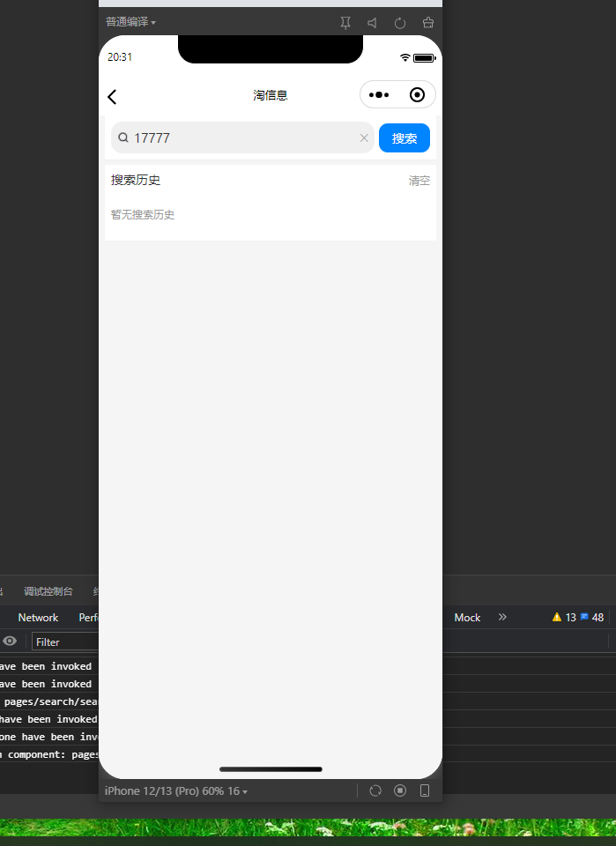Image resolution: width=616 pixels, height=846 pixels.
Task: Refresh the simulator with the circular arrow
Action: (x=400, y=23)
